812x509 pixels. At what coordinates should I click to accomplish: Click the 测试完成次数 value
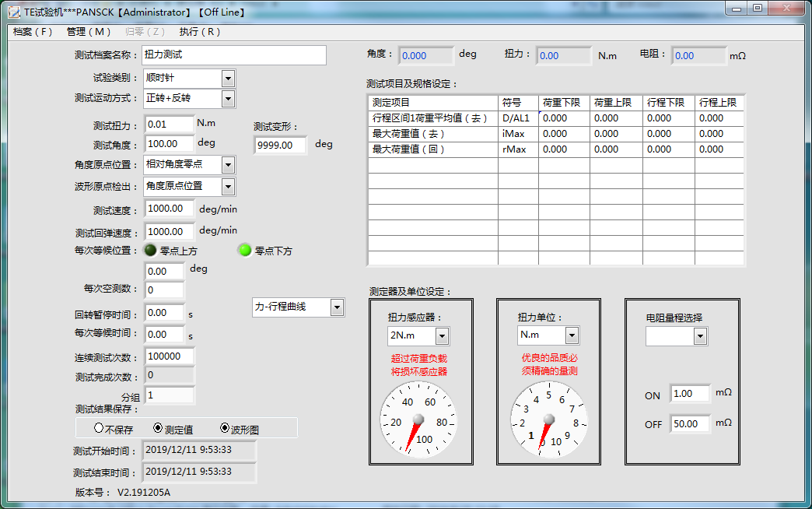point(170,375)
